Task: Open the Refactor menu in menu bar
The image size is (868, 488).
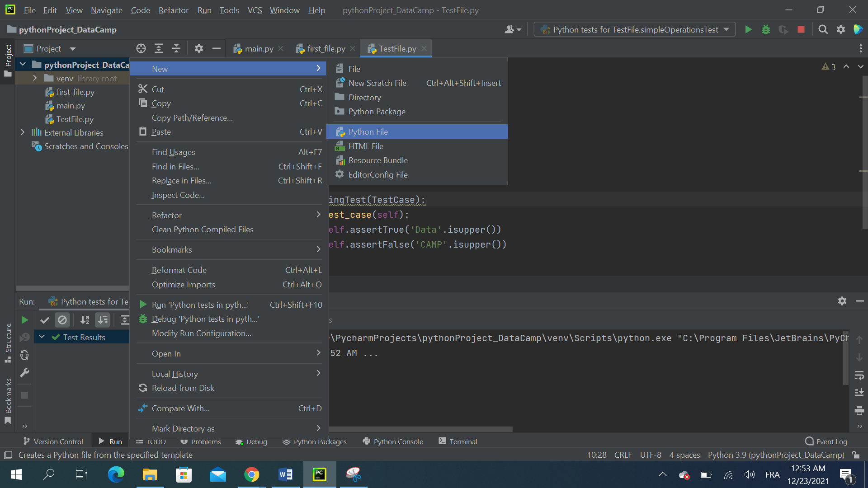Action: point(173,10)
